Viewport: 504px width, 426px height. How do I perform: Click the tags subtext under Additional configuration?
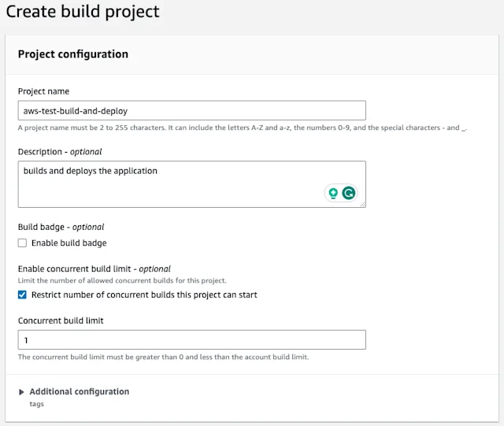pos(36,404)
